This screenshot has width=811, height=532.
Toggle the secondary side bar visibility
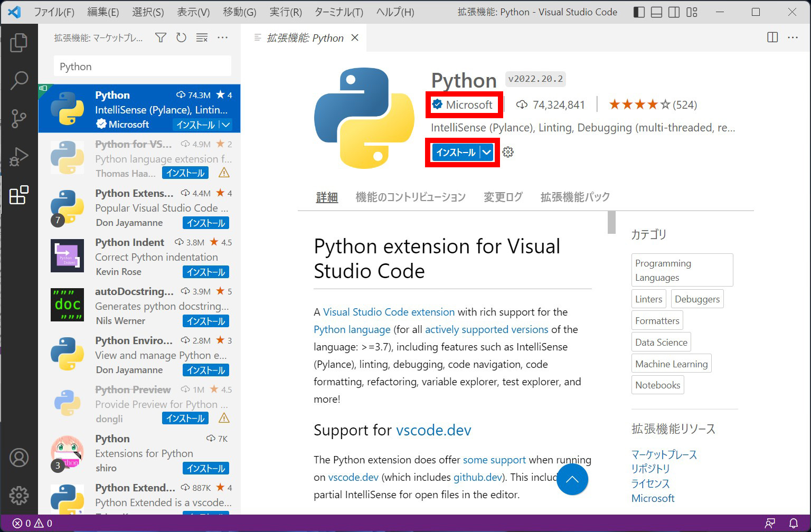pyautogui.click(x=674, y=12)
